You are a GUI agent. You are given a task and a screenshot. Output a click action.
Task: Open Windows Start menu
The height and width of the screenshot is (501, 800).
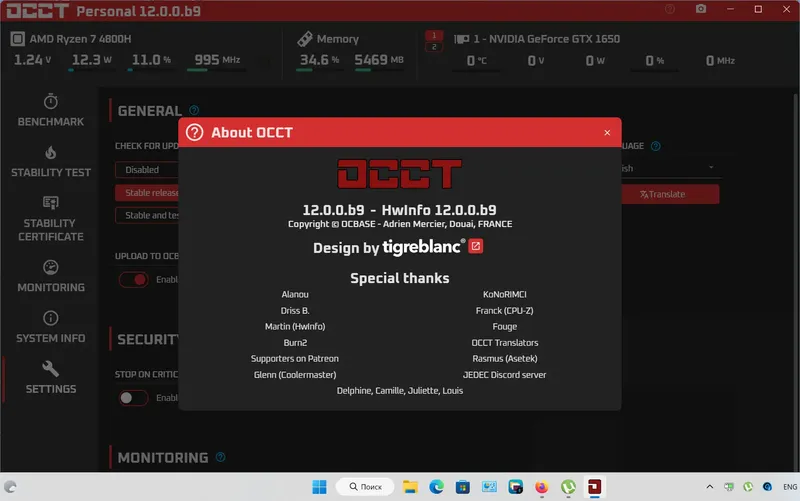coord(319,487)
